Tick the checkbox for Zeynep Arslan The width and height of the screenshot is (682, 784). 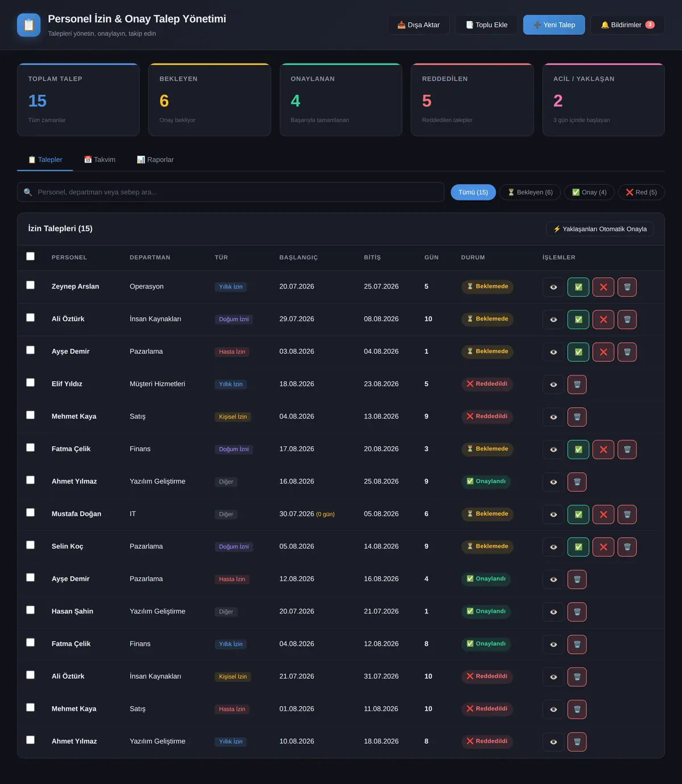click(x=31, y=285)
